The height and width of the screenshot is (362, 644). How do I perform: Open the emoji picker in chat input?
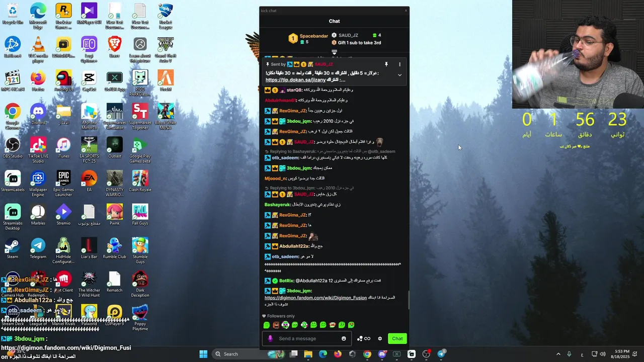[344, 338]
